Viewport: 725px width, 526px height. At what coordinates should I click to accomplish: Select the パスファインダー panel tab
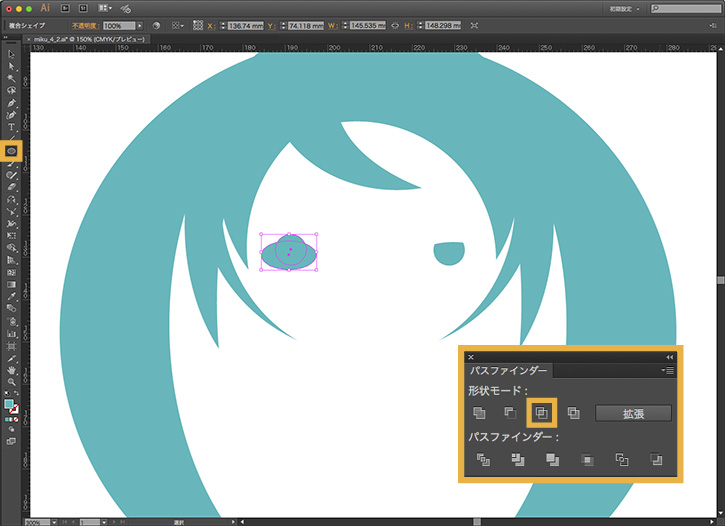(508, 371)
